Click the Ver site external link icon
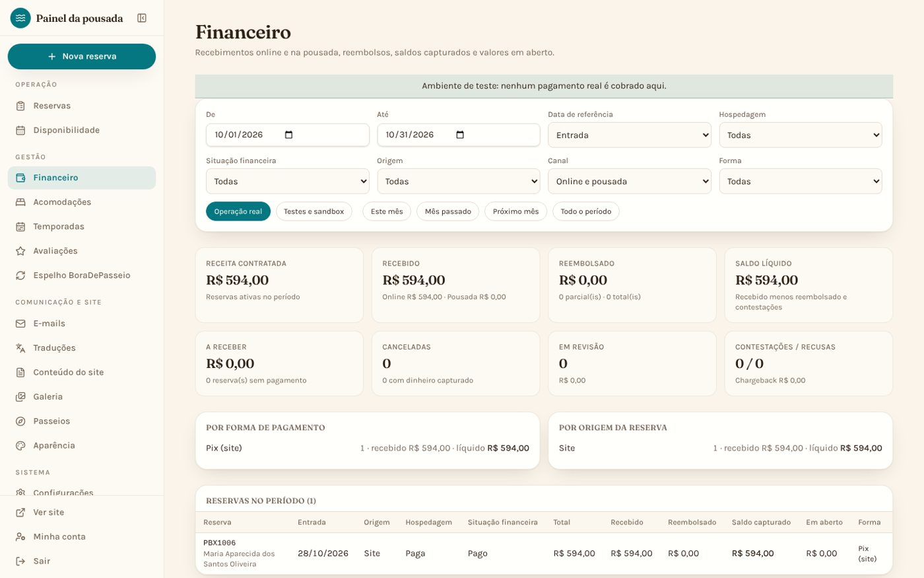924x578 pixels. [x=20, y=513]
